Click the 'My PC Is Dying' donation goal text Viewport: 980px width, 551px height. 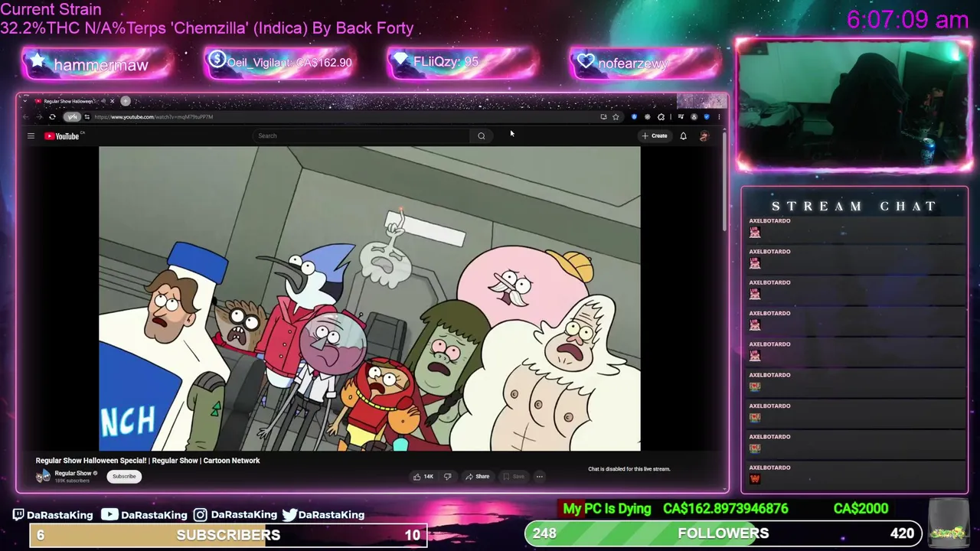(606, 509)
